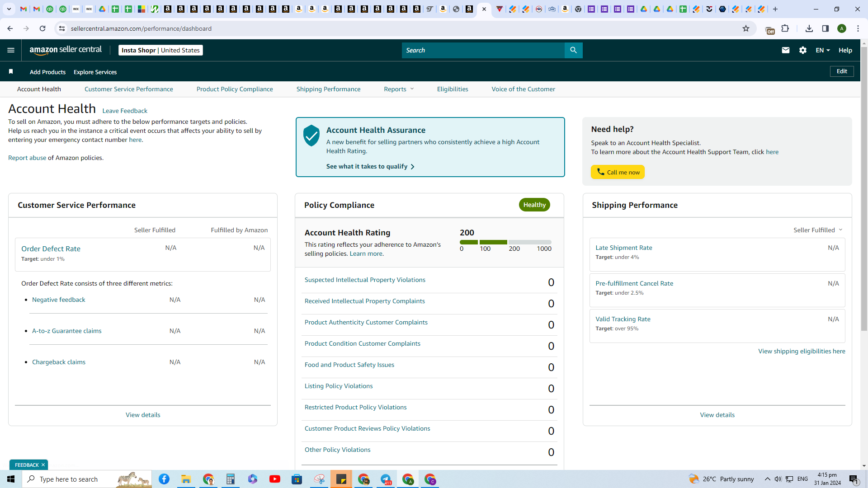Open the tab search dropdown arrow
Image resolution: width=868 pixels, height=488 pixels.
(9, 9)
